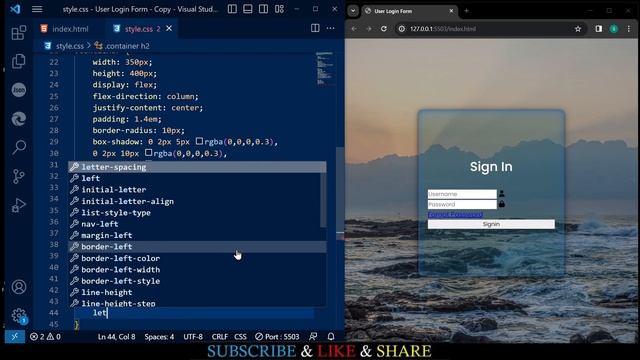Close the User Login Form browser tab
Screen dimensions: 640x360
451,11
